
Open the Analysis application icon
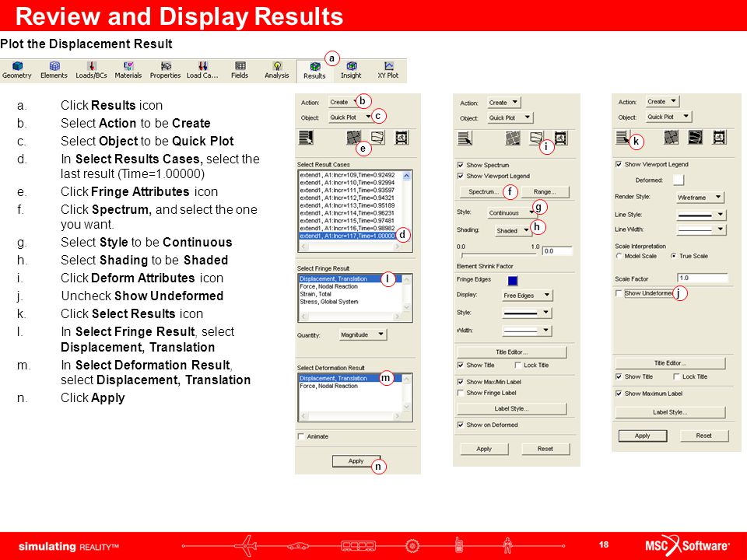tap(277, 71)
